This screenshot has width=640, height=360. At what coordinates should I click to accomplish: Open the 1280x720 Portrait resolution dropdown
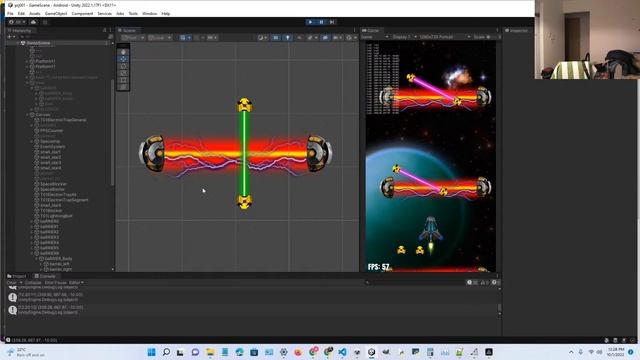445,37
